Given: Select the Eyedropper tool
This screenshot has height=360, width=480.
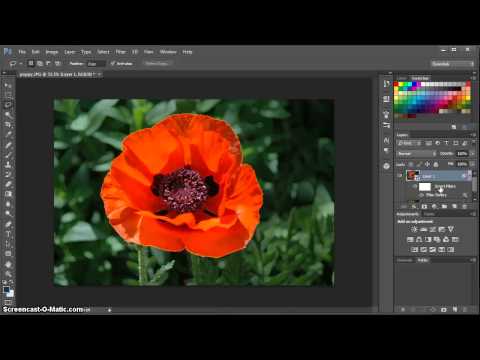Looking at the screenshot, I should [8, 135].
